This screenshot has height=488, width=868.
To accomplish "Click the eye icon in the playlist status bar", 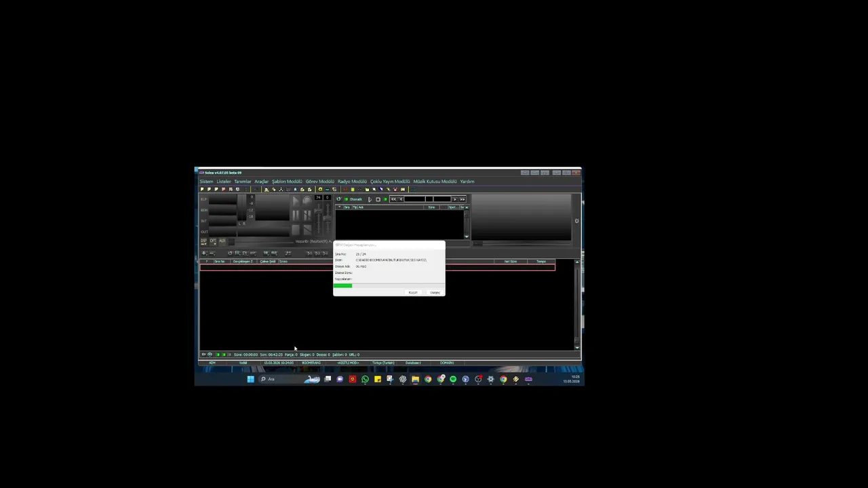I will [210, 354].
